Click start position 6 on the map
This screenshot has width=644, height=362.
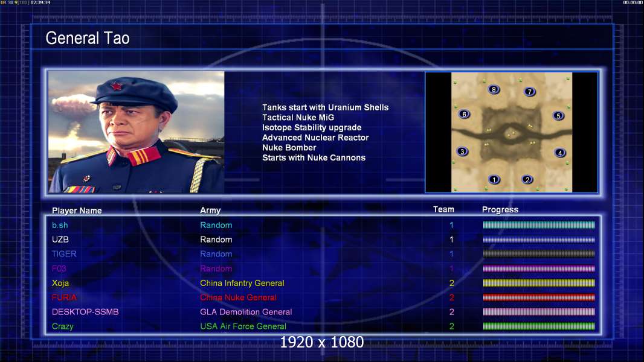coord(464,115)
